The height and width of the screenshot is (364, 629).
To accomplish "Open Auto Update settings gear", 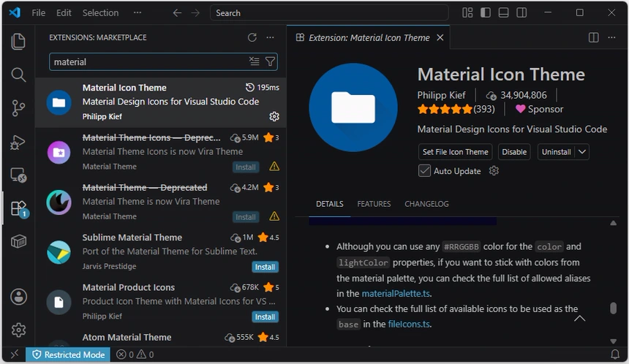I will (494, 171).
